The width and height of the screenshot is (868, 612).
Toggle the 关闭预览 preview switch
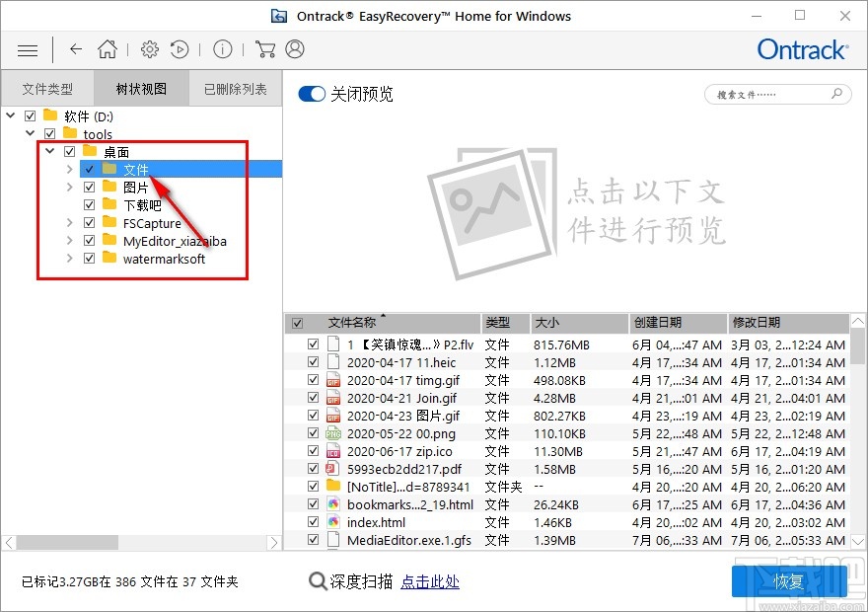coord(311,95)
